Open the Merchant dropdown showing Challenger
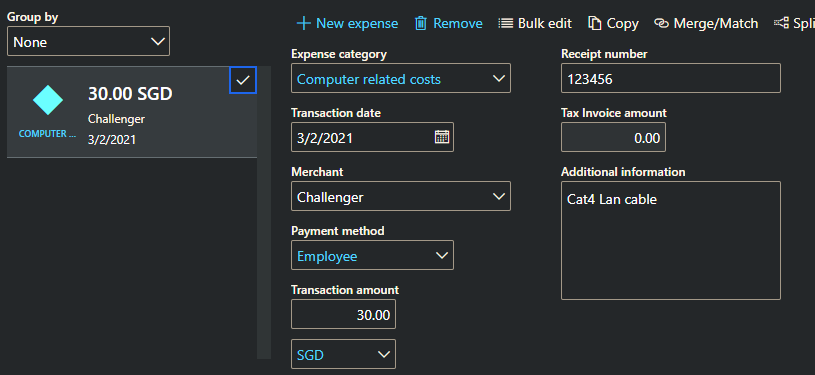Viewport: 815px width, 375px height. pyautogui.click(x=401, y=196)
